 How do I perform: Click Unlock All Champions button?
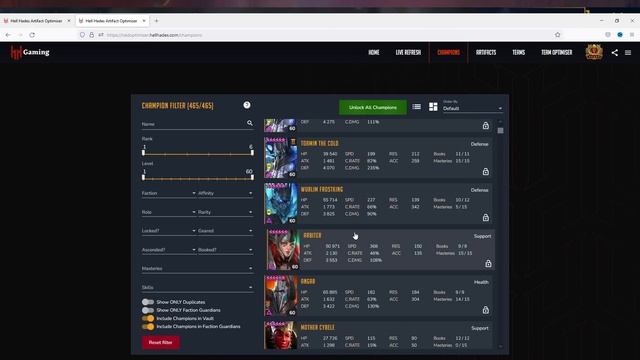pyautogui.click(x=373, y=107)
